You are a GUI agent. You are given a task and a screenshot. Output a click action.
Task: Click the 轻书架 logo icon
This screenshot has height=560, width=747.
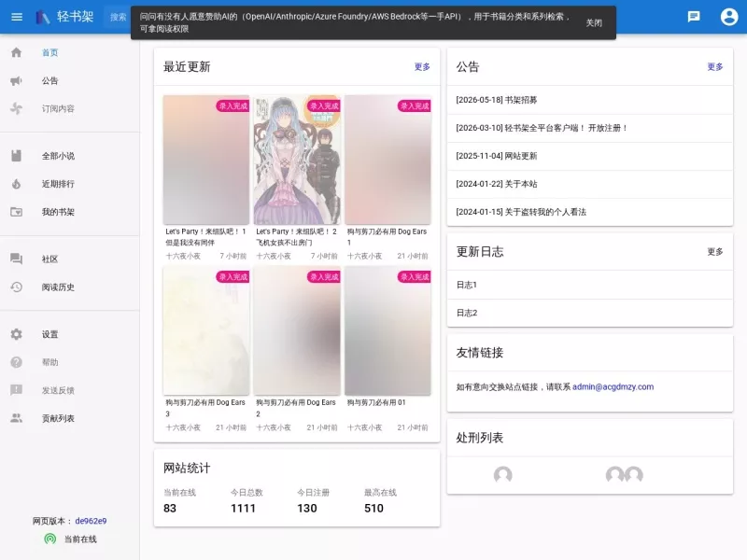coord(42,17)
